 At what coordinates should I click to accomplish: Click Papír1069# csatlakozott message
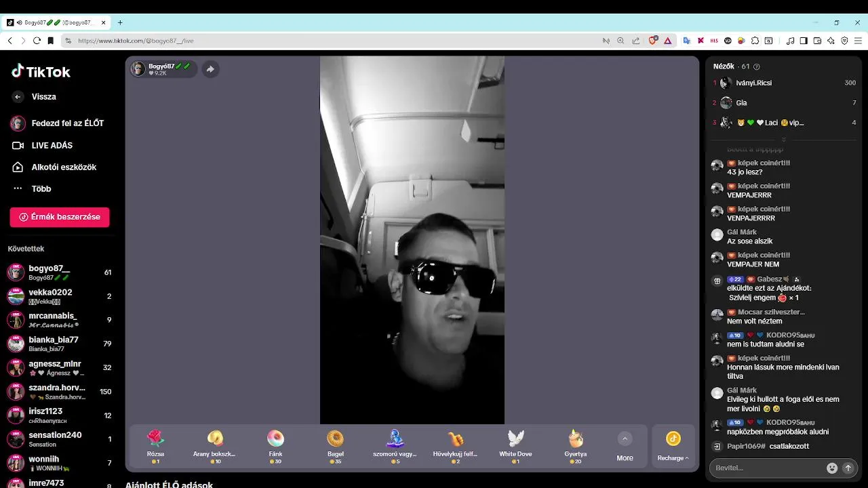768,446
